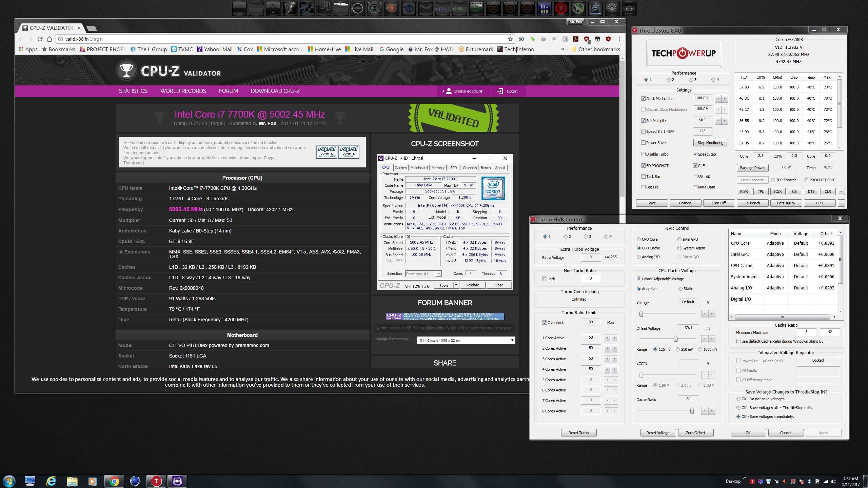Open the Change Banner style dropdown

(x=466, y=340)
